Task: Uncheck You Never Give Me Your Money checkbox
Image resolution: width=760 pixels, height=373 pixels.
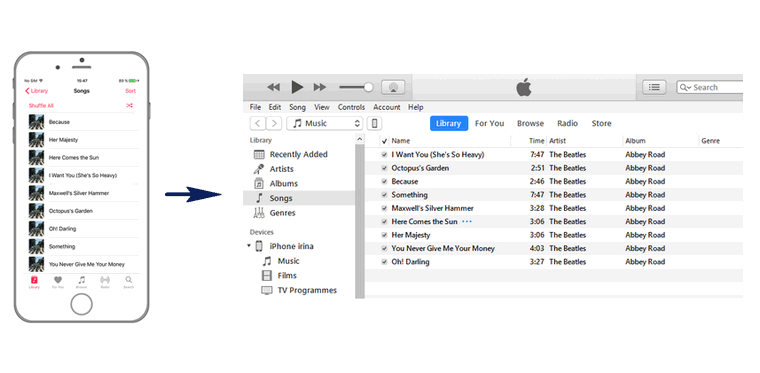Action: [384, 249]
